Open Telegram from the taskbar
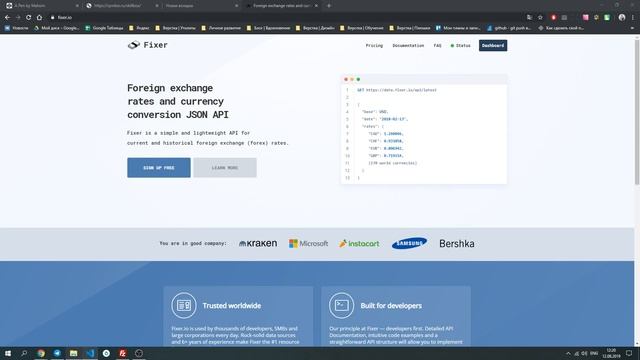Image resolution: width=640 pixels, height=360 pixels. [57, 353]
